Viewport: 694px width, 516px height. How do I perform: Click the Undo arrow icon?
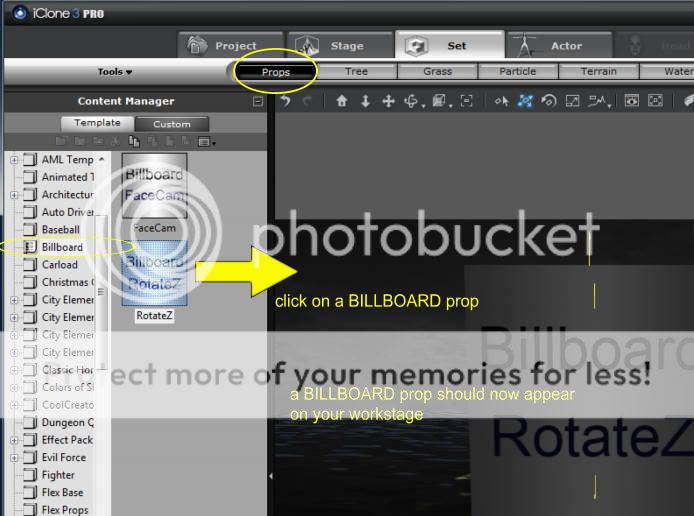[x=285, y=101]
